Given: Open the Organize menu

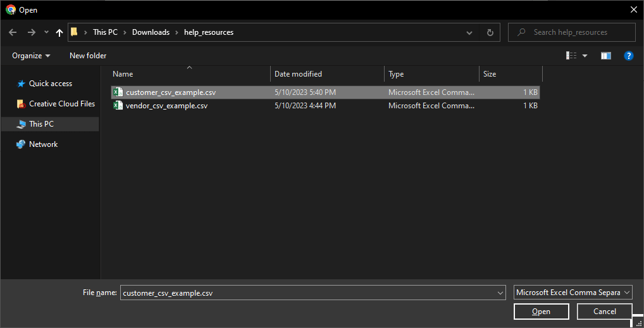Looking at the screenshot, I should click(31, 56).
